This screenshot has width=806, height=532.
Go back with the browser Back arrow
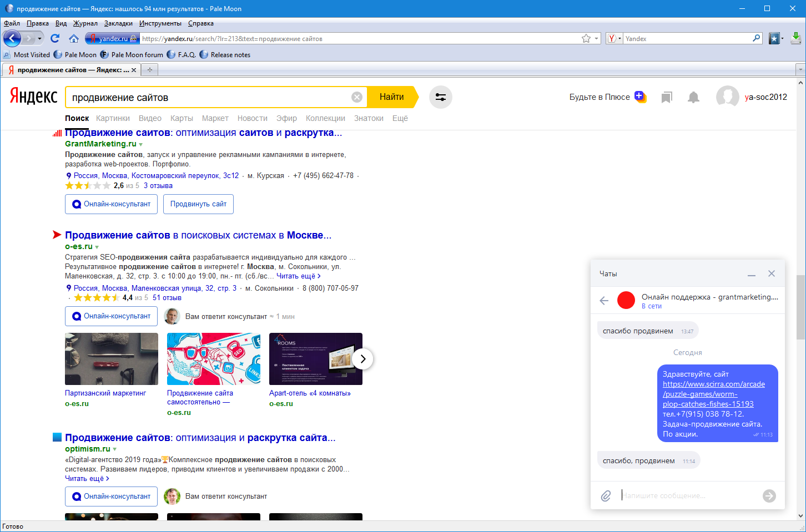click(12, 38)
